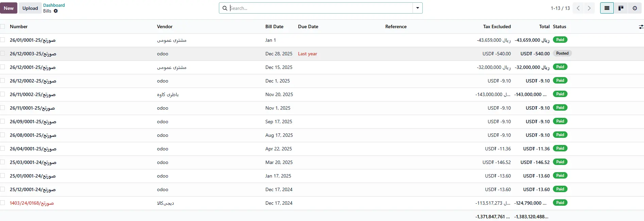Switch to the activity clock view
This screenshot has height=221, width=644.
pos(634,8)
